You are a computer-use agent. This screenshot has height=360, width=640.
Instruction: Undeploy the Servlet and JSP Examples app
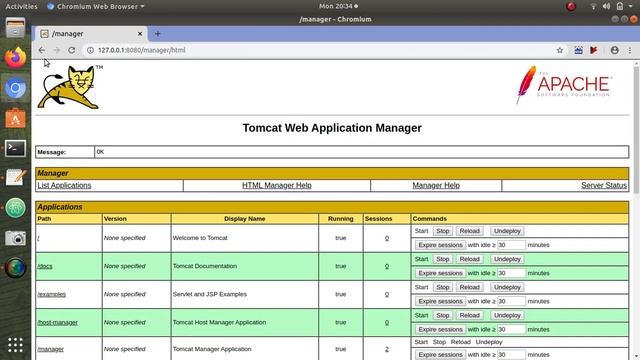tap(507, 287)
